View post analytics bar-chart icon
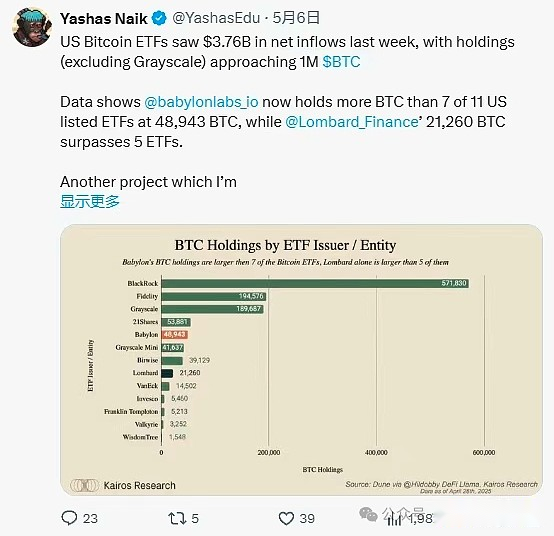 click(394, 518)
